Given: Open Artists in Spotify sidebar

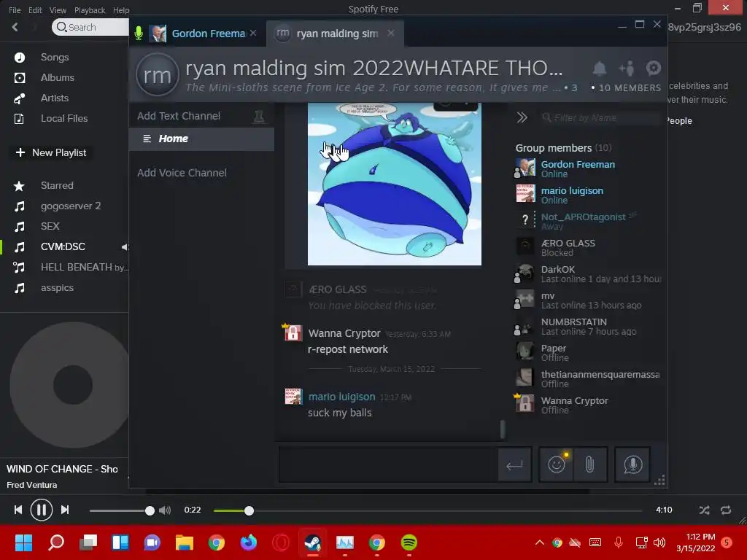Looking at the screenshot, I should pyautogui.click(x=54, y=98).
